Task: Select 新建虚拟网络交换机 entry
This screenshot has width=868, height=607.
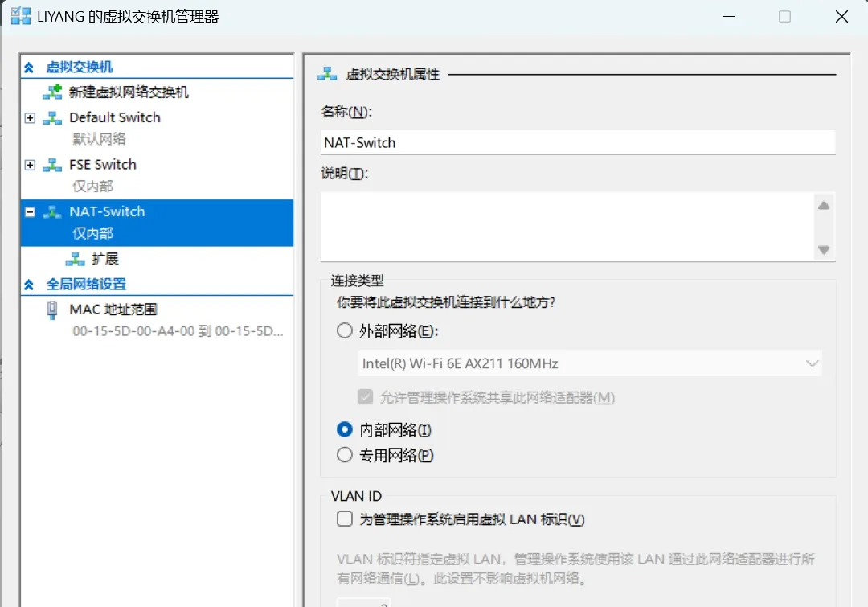Action: 129,92
